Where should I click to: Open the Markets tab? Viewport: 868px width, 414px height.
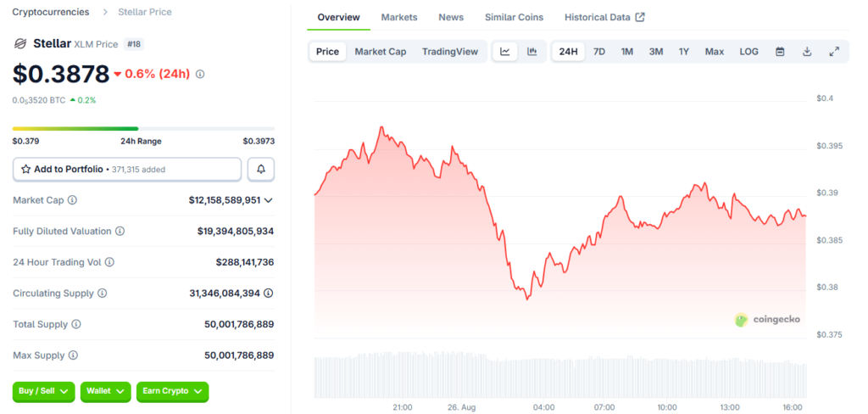point(398,17)
